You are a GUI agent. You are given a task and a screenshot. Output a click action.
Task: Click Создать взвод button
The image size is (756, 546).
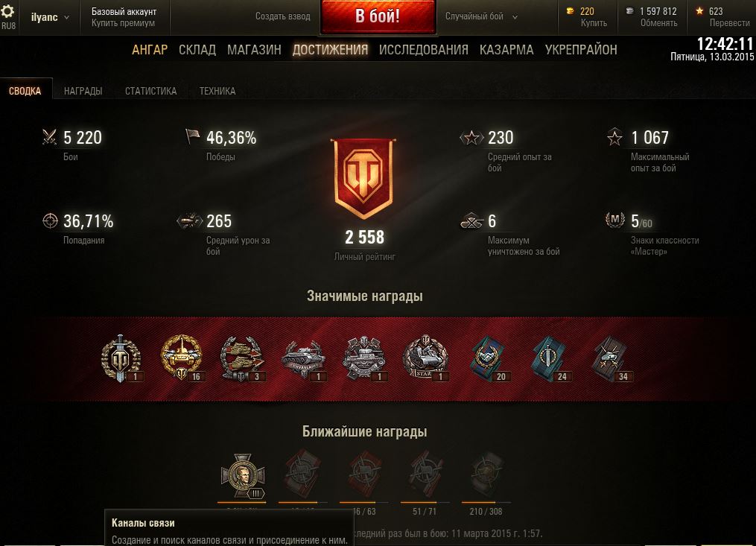(x=282, y=16)
